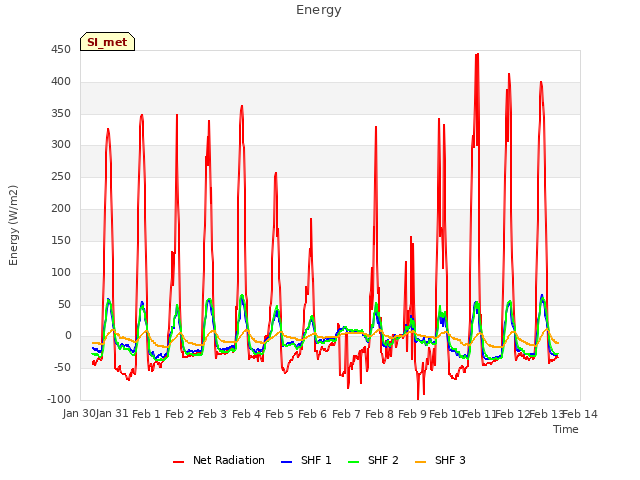Click the red Net Radiation legend swatch
Viewport: 640px width, 480px height.
(178, 462)
